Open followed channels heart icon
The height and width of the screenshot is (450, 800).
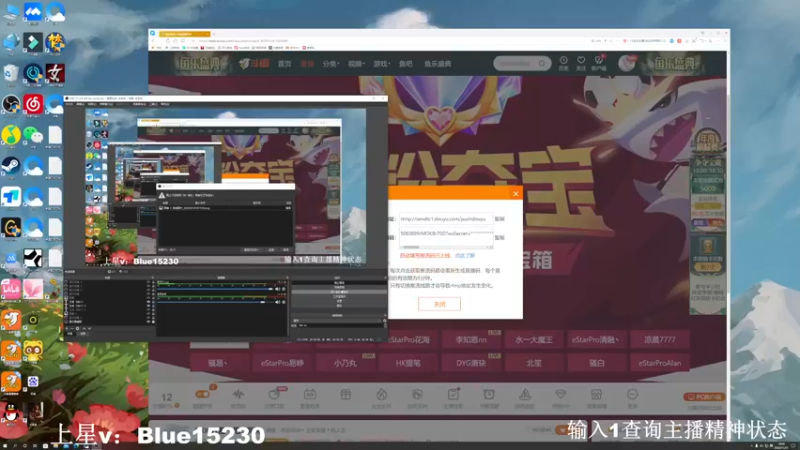pos(581,61)
